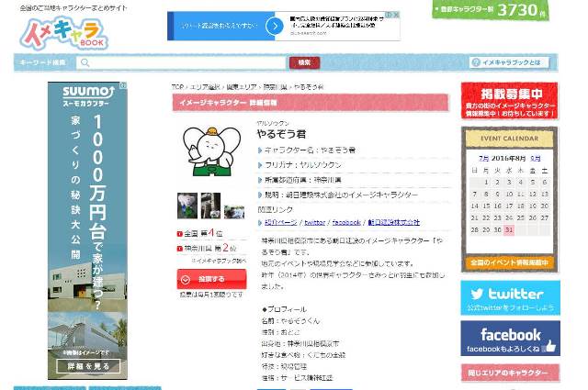Open the first small character photo thumbnail

[187, 206]
